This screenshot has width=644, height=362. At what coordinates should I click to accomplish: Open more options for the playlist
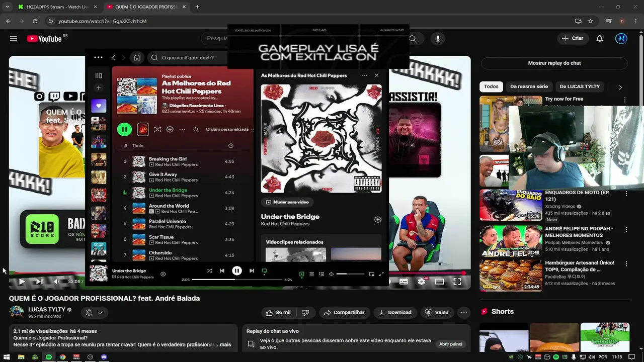pyautogui.click(x=182, y=129)
